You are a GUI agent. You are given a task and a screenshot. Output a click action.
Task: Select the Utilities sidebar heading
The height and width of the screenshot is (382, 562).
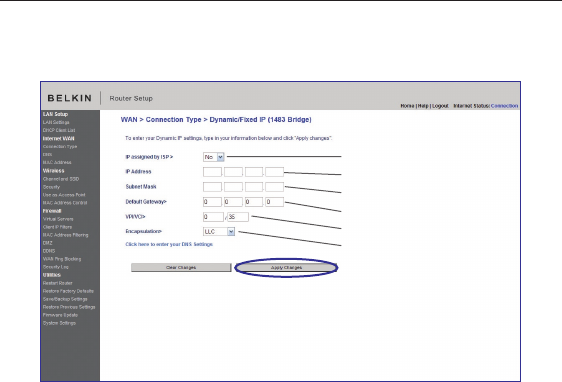pyautogui.click(x=52, y=275)
